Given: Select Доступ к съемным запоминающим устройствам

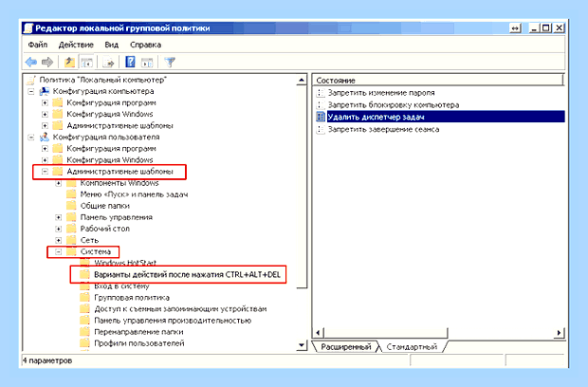Looking at the screenshot, I should (x=180, y=309).
